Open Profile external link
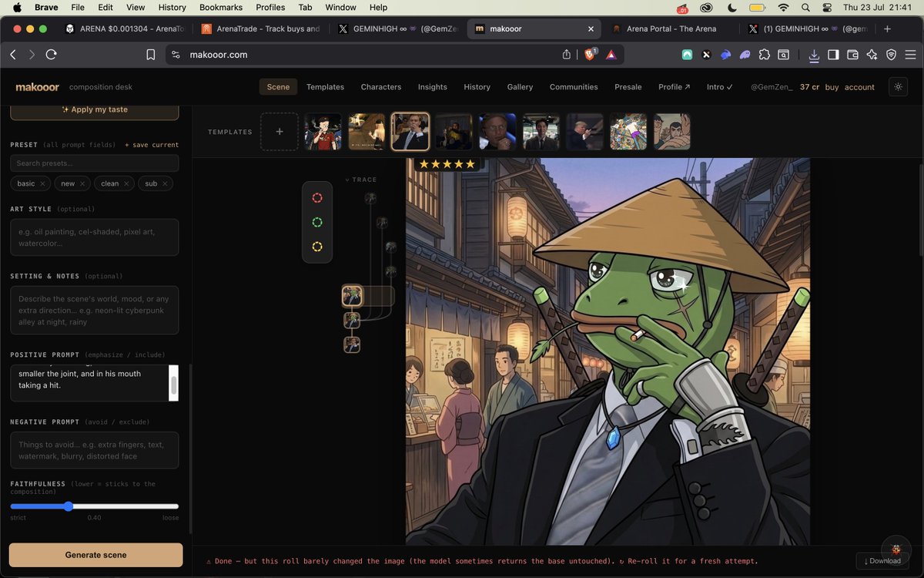The height and width of the screenshot is (578, 924). coord(675,87)
